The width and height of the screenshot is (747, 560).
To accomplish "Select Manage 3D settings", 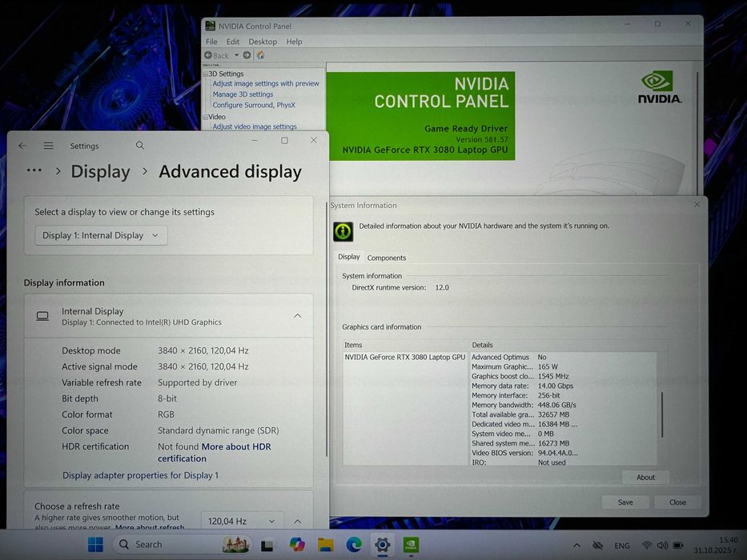I will point(243,94).
